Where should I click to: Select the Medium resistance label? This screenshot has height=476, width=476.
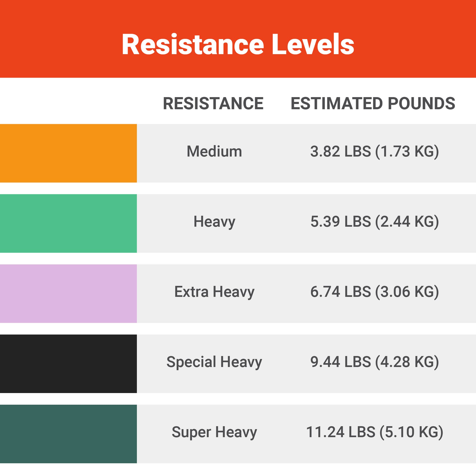pyautogui.click(x=214, y=151)
